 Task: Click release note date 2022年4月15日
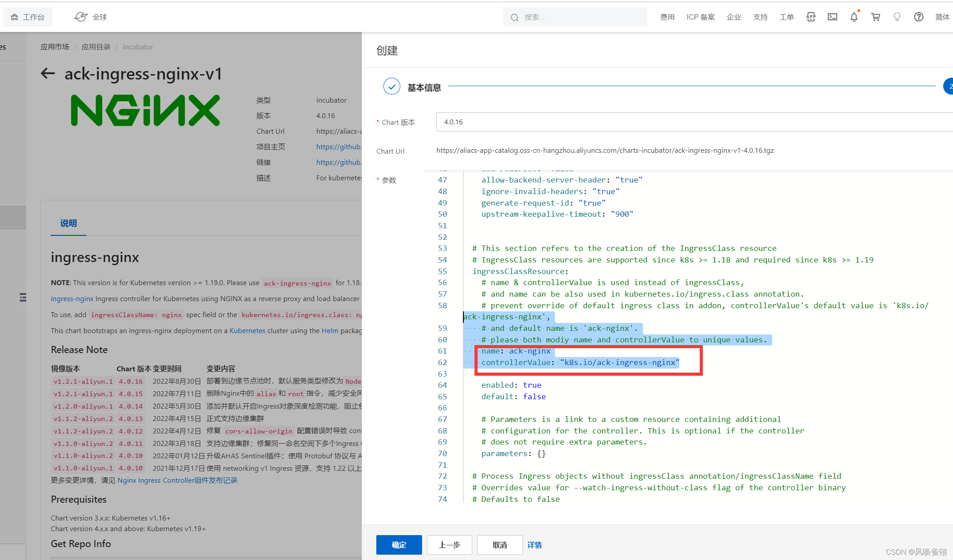[x=177, y=418]
